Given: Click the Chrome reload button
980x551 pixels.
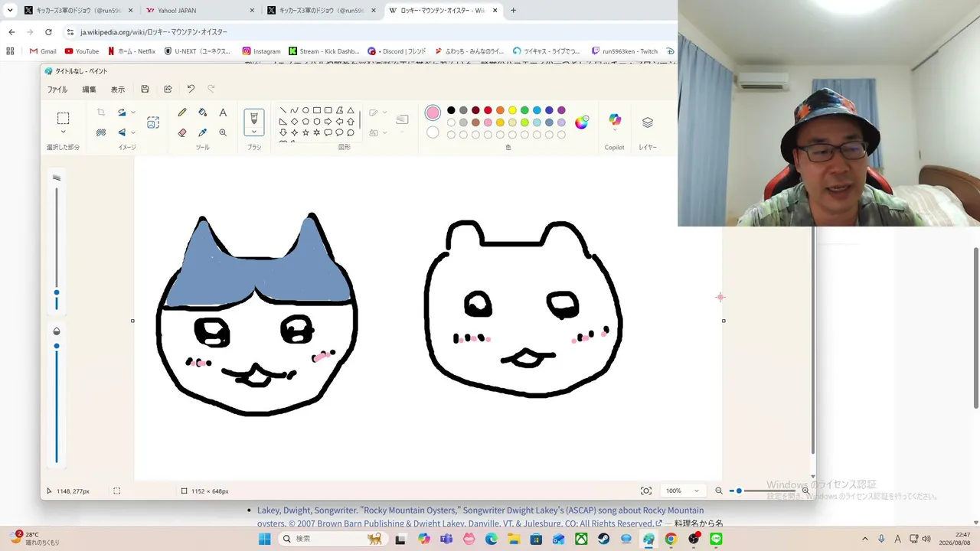Looking at the screenshot, I should pyautogui.click(x=48, y=32).
